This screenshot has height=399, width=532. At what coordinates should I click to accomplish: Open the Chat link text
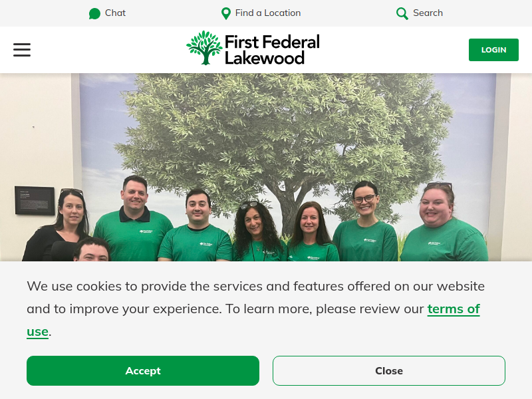(x=115, y=13)
